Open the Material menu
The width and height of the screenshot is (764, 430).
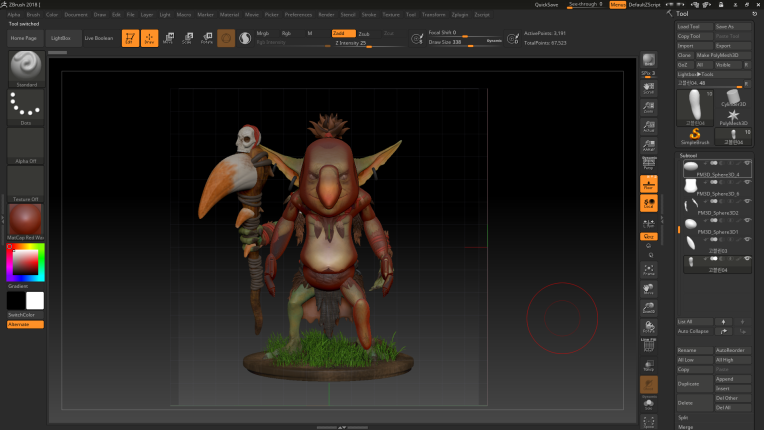(229, 15)
